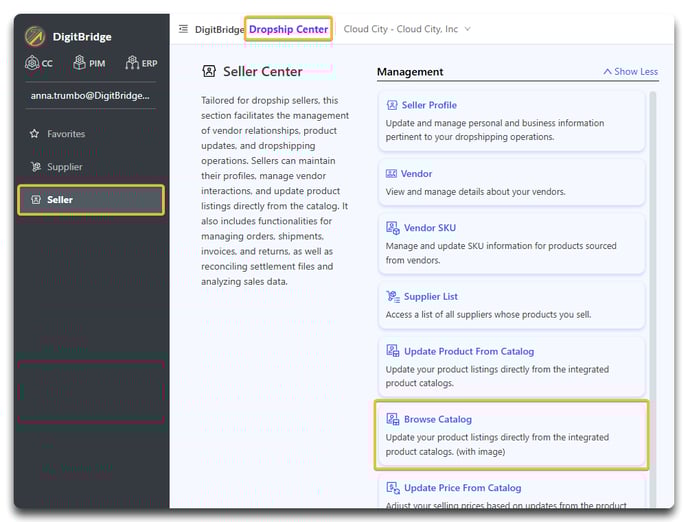The image size is (688, 522).
Task: Open Update Product From Catalog link
Action: point(469,351)
